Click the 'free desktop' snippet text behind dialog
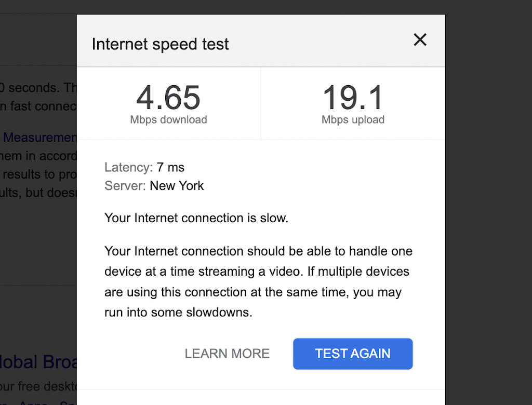Screen dimensions: 532x405 point(38,387)
